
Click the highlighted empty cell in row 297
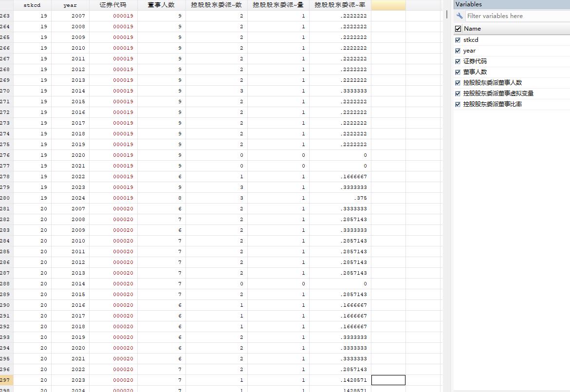point(388,380)
